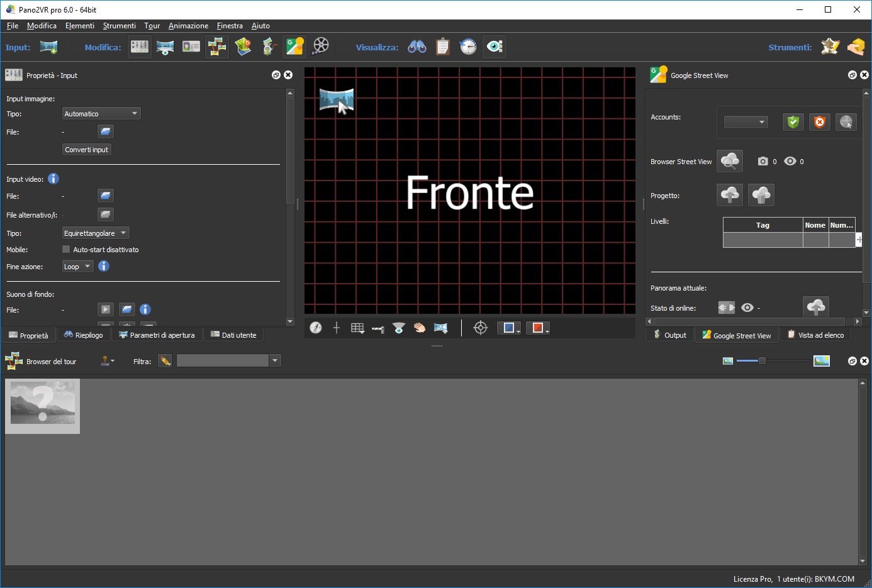Click the add Input panorama icon
The image size is (872, 588).
click(x=48, y=47)
